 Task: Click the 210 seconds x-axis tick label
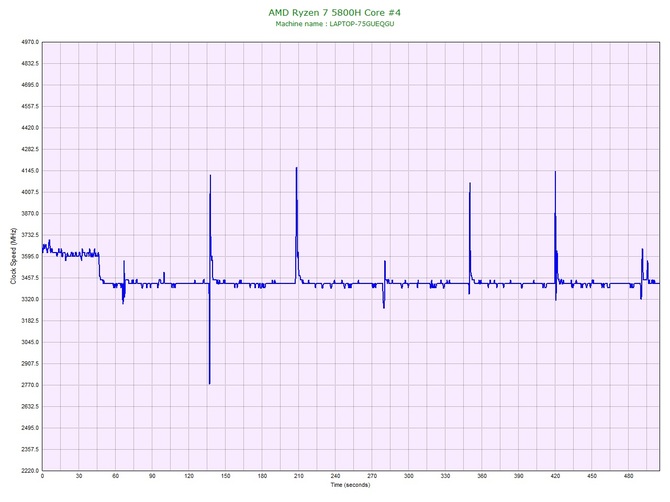299,476
